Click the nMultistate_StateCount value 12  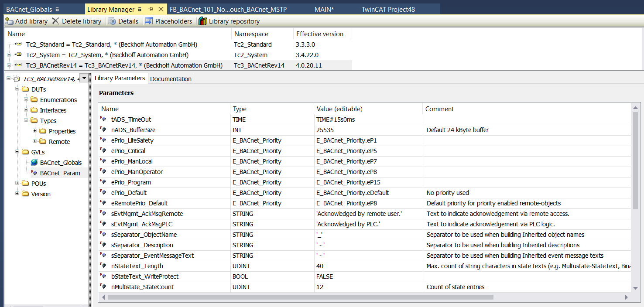tap(368, 287)
